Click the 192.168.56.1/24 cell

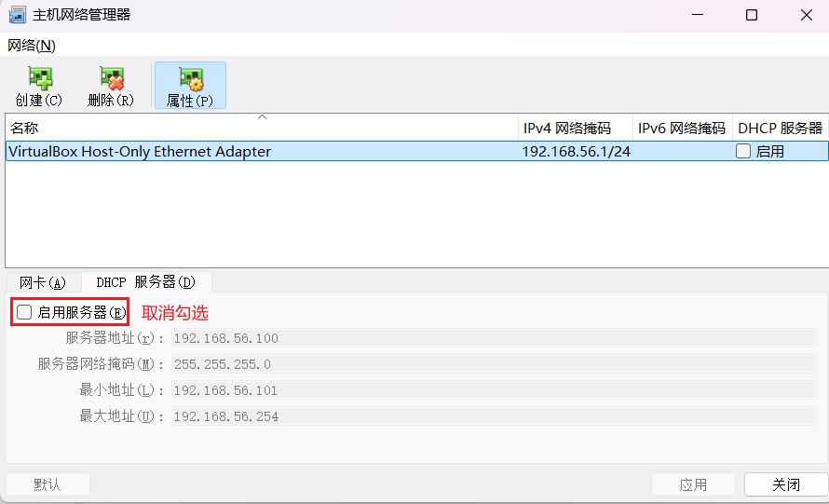click(576, 151)
